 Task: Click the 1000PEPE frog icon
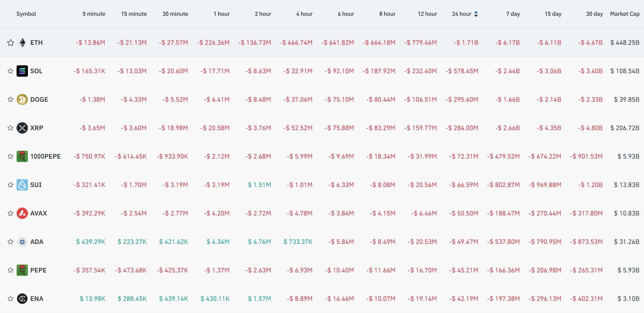pyautogui.click(x=22, y=156)
